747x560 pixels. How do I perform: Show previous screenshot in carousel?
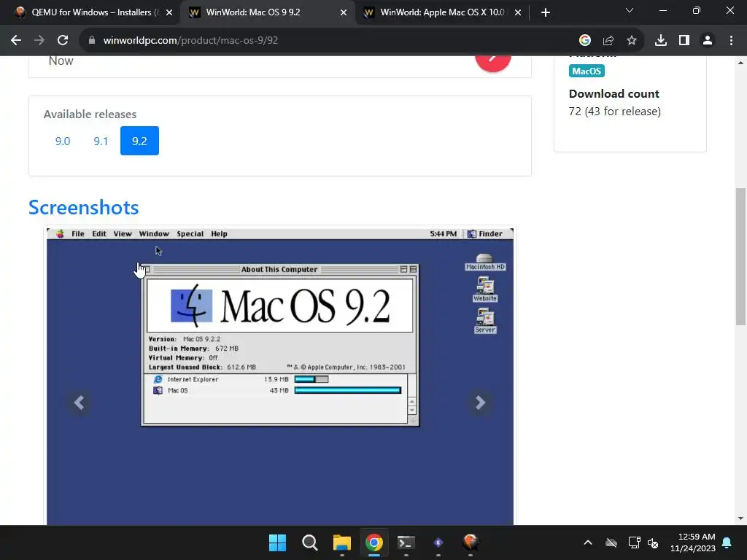tap(79, 402)
